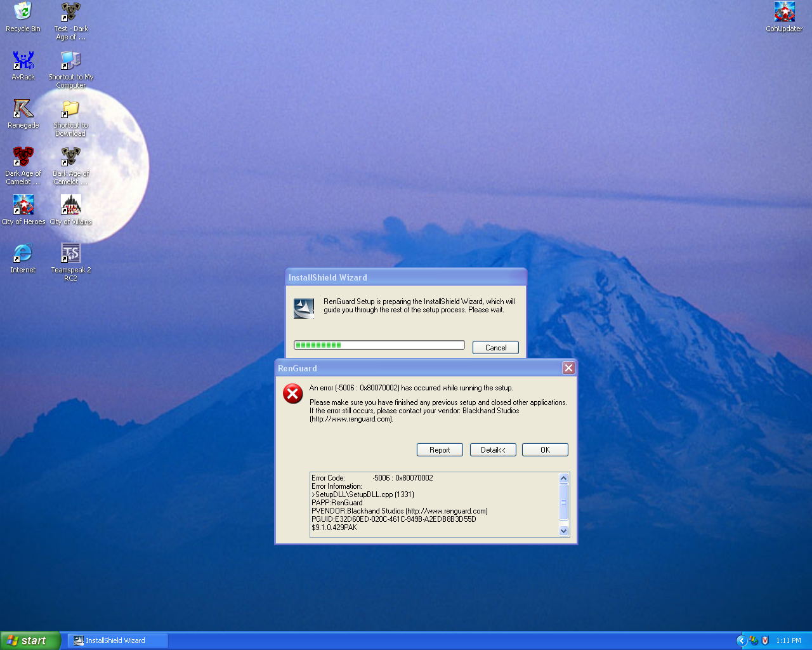Image resolution: width=812 pixels, height=650 pixels.
Task: Click the Report button in the error dialog
Action: 440,450
